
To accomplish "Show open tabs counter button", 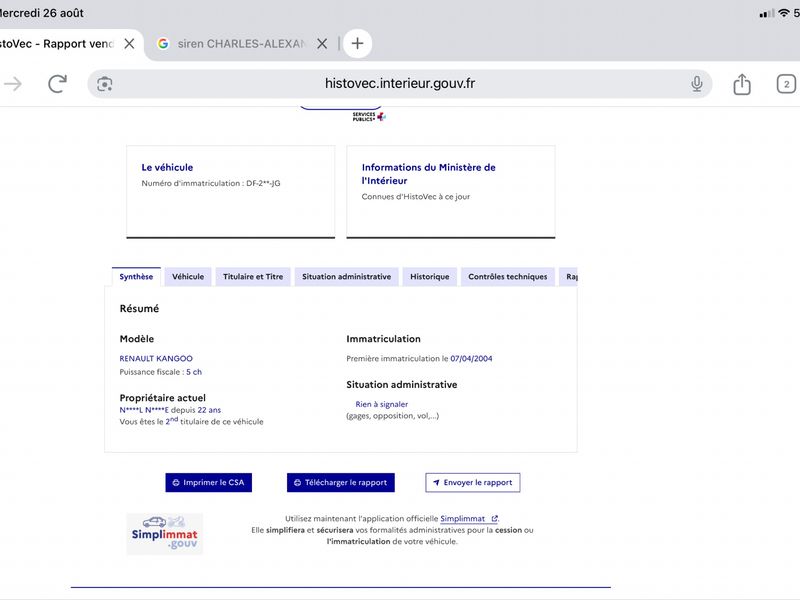I will click(x=786, y=84).
